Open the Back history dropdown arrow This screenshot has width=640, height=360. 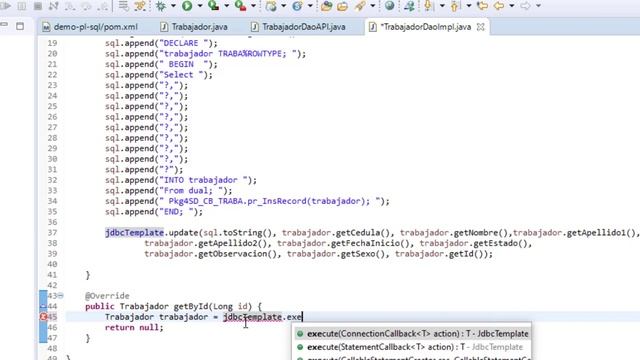coord(511,6)
